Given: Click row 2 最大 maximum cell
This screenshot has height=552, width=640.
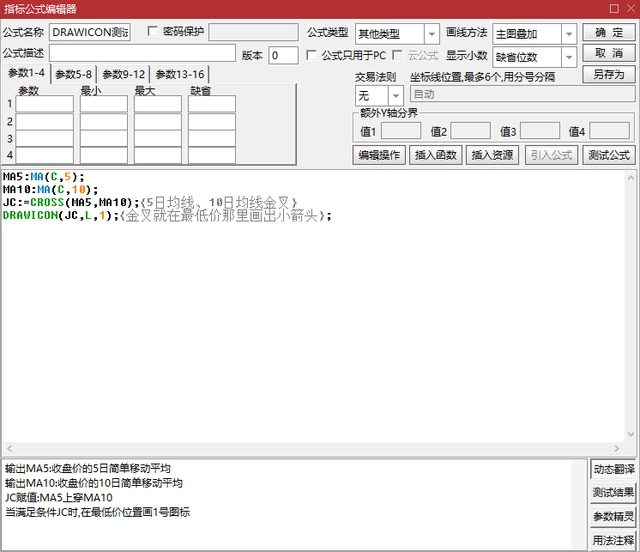Looking at the screenshot, I should click(x=158, y=122).
